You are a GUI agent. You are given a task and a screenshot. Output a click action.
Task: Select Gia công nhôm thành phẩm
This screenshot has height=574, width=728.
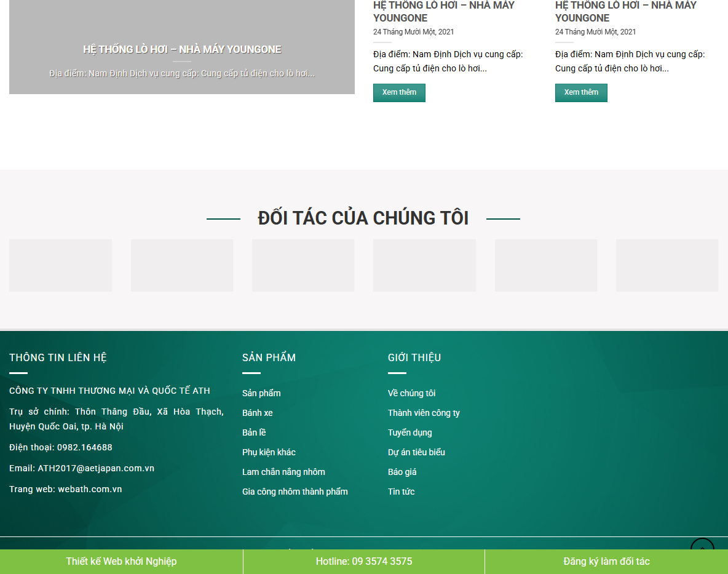click(x=295, y=492)
